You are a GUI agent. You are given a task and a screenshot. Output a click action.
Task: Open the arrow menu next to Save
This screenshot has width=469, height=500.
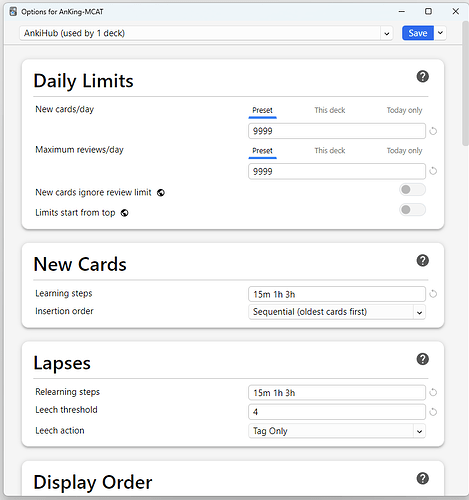coord(440,33)
